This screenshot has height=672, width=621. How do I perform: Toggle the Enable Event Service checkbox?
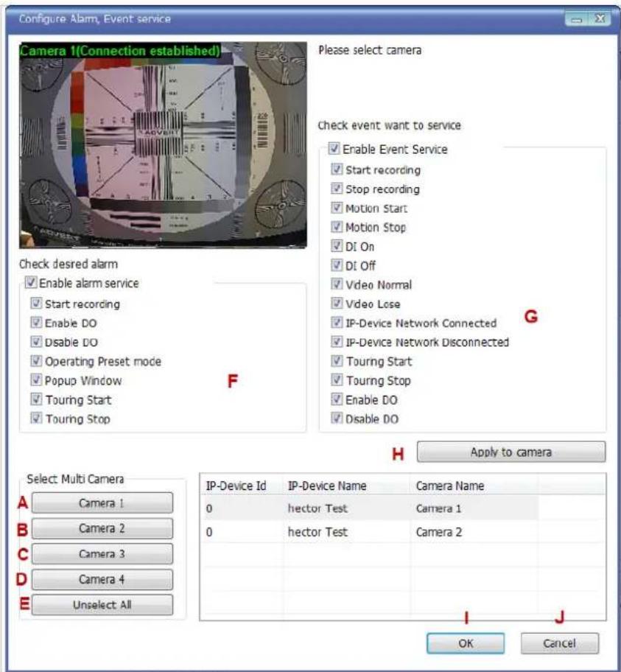(334, 149)
